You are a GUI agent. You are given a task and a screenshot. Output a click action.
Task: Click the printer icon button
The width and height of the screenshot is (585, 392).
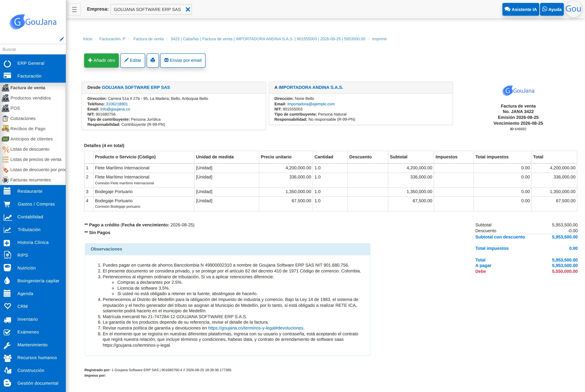click(153, 60)
